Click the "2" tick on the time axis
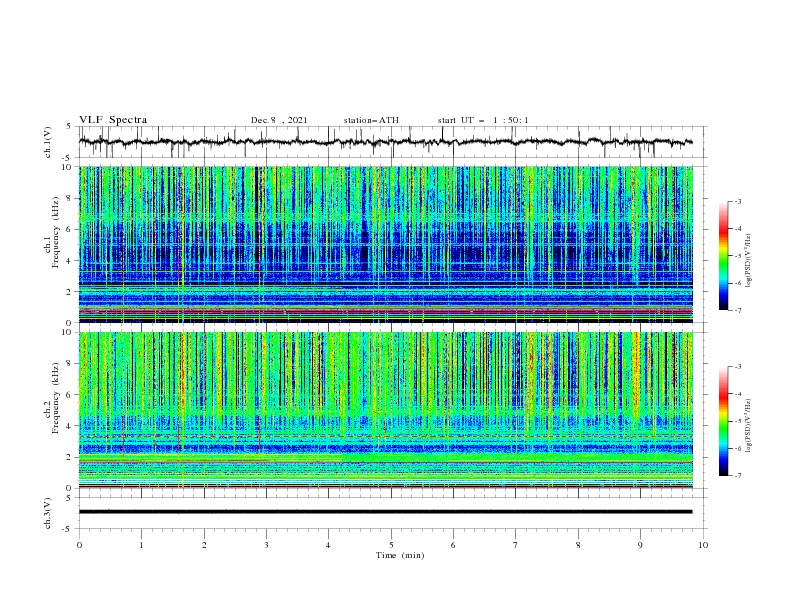This screenshot has width=792, height=612. 204,545
